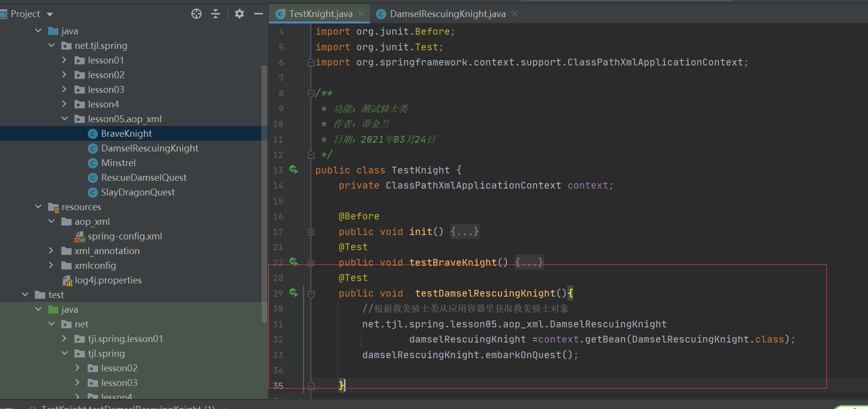Collapse the test folder

(25, 295)
